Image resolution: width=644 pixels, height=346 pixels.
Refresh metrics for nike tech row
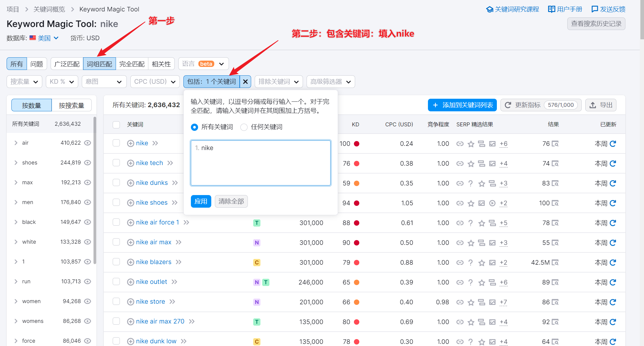point(613,164)
